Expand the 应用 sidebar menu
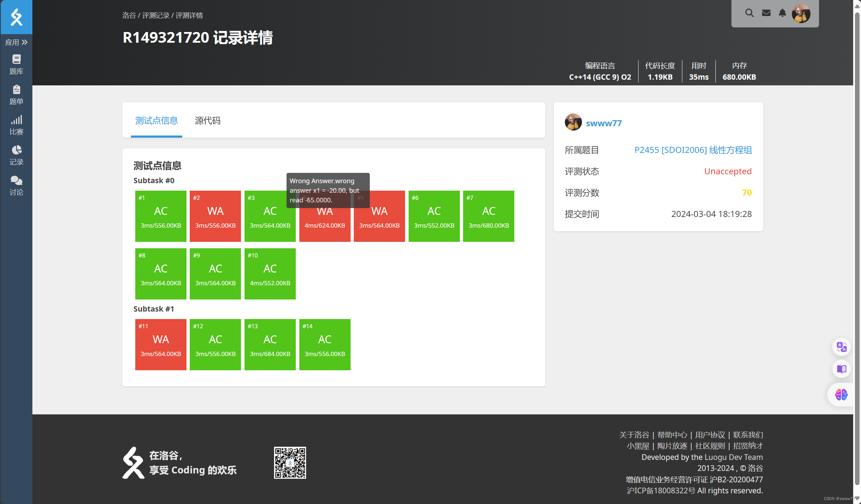 16,42
